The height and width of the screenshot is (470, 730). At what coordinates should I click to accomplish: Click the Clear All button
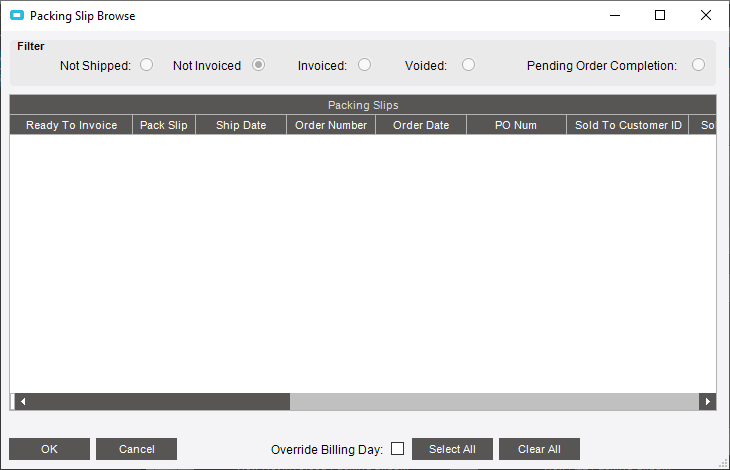point(539,449)
